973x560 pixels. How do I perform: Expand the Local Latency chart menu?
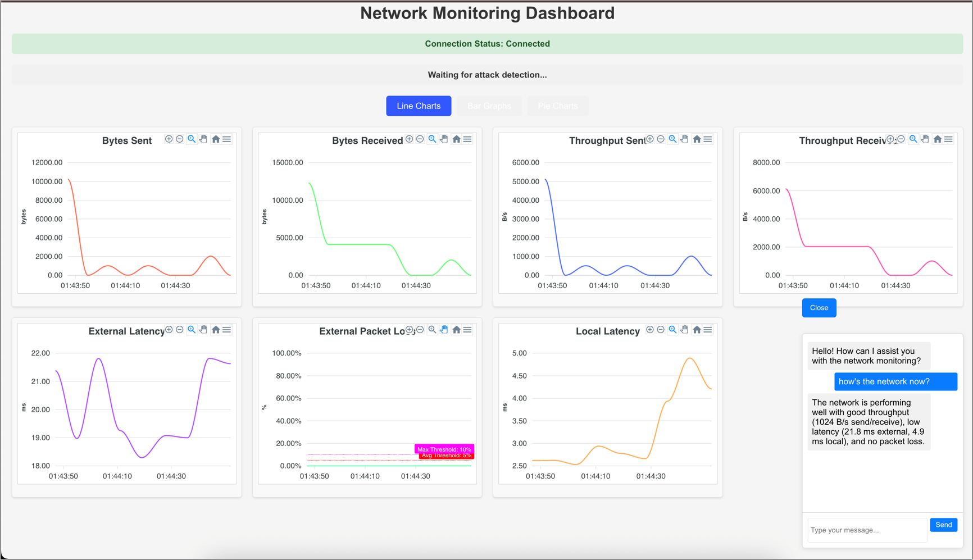tap(708, 330)
